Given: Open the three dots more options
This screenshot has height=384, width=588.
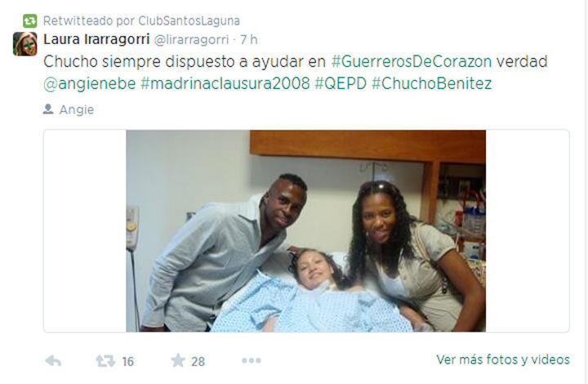Looking at the screenshot, I should (252, 360).
